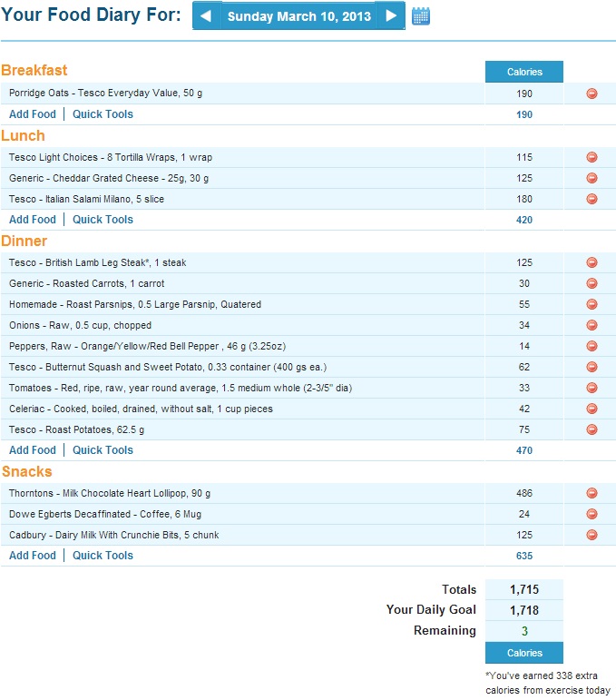
Task: Select the 486 calories value
Action: click(524, 493)
